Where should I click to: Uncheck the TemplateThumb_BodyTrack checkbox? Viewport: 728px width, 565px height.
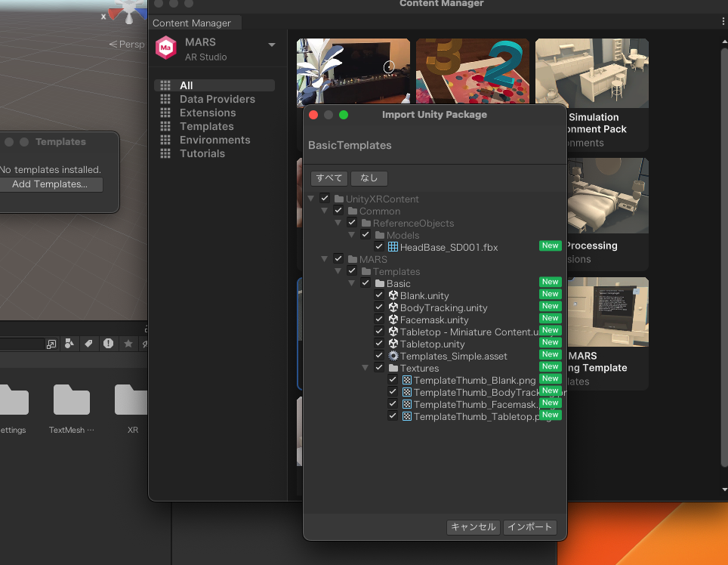(393, 391)
